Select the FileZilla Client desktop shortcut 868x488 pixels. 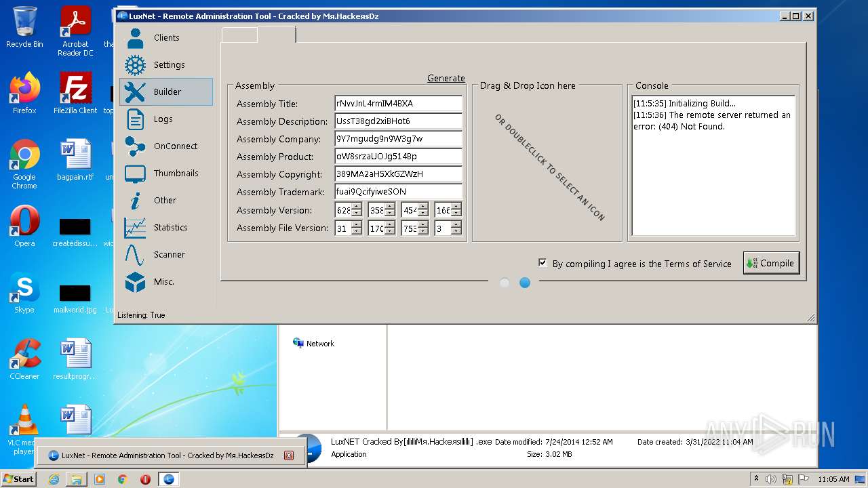coord(75,94)
